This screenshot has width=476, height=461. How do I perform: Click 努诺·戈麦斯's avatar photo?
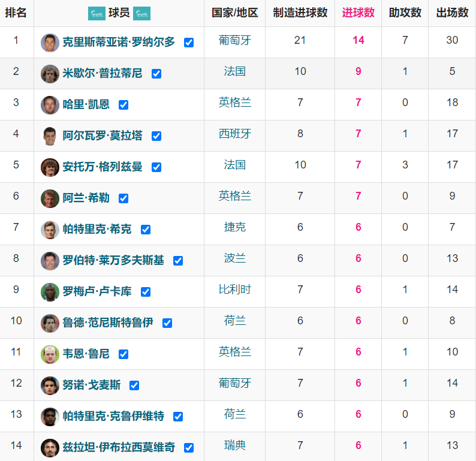coord(50,385)
